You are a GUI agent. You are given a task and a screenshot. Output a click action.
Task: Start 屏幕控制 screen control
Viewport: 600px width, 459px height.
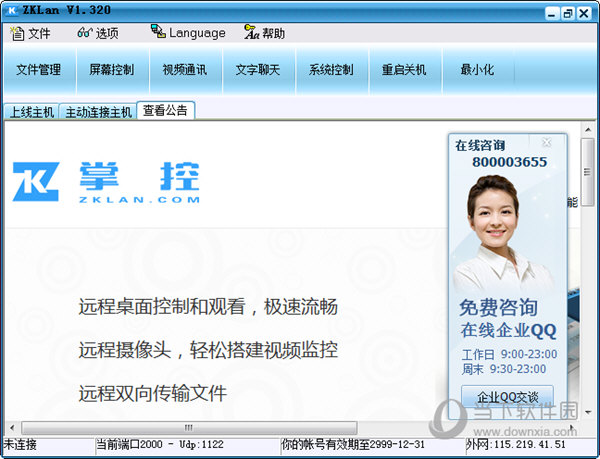[x=112, y=70]
